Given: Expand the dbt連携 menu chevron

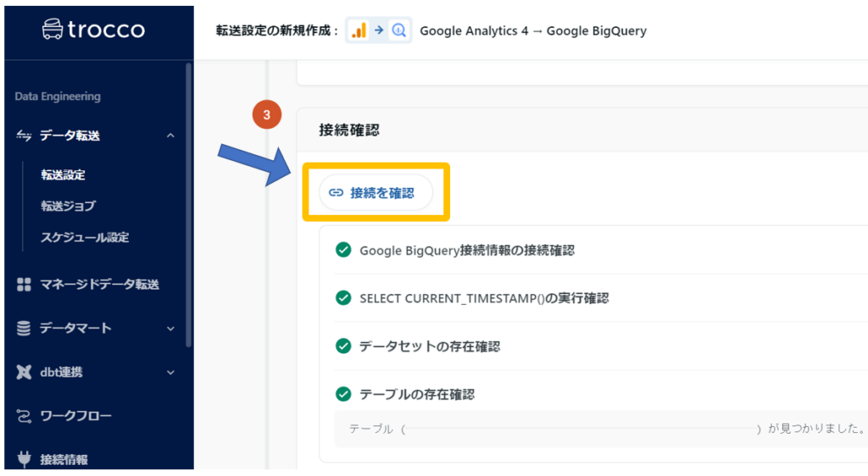Looking at the screenshot, I should tap(170, 372).
